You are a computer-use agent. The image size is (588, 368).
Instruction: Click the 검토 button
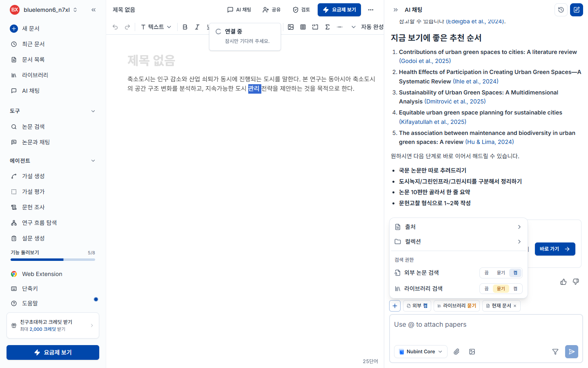(301, 10)
